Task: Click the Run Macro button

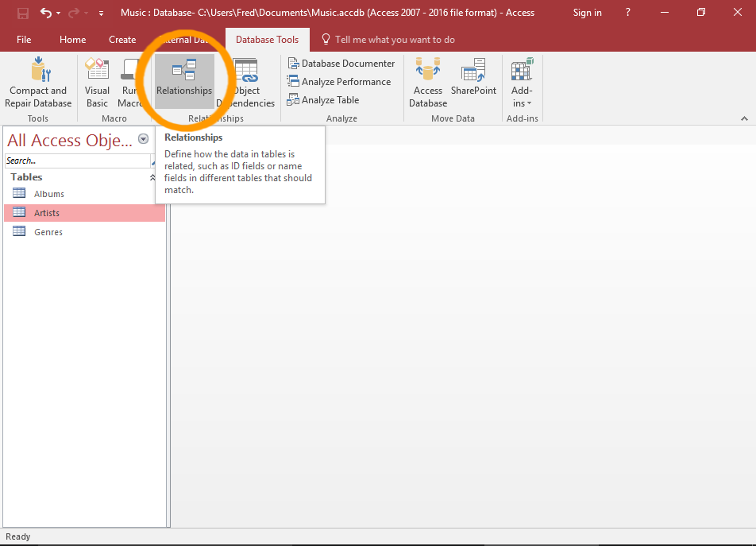Action: point(129,83)
